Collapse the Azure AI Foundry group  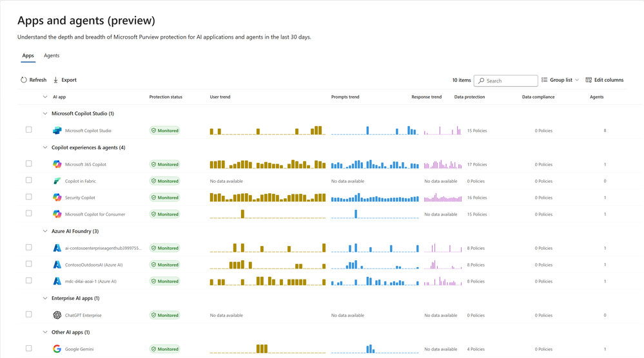click(45, 231)
